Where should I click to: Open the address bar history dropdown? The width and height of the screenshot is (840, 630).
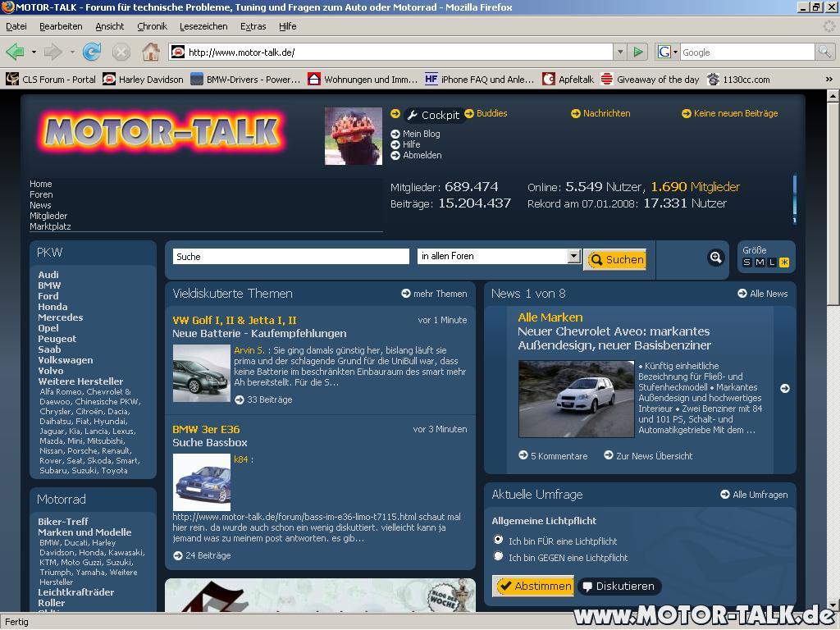[x=620, y=52]
